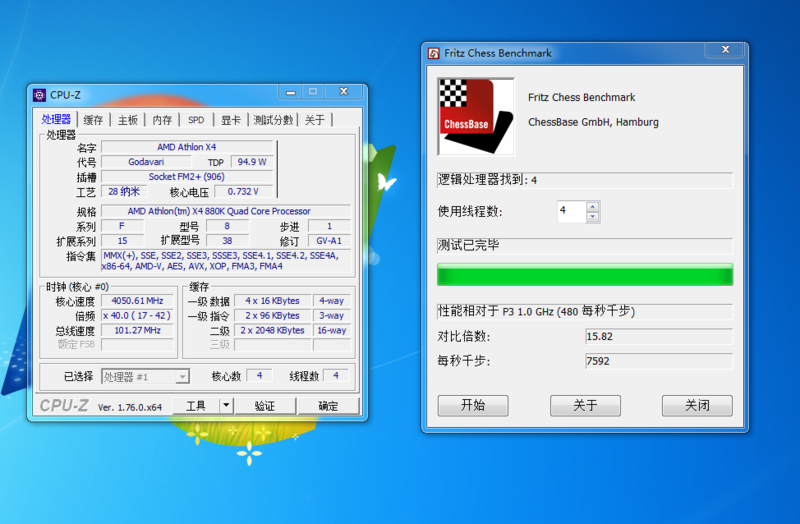
Task: Select the 内存 tab in CPU-Z
Action: [x=162, y=120]
